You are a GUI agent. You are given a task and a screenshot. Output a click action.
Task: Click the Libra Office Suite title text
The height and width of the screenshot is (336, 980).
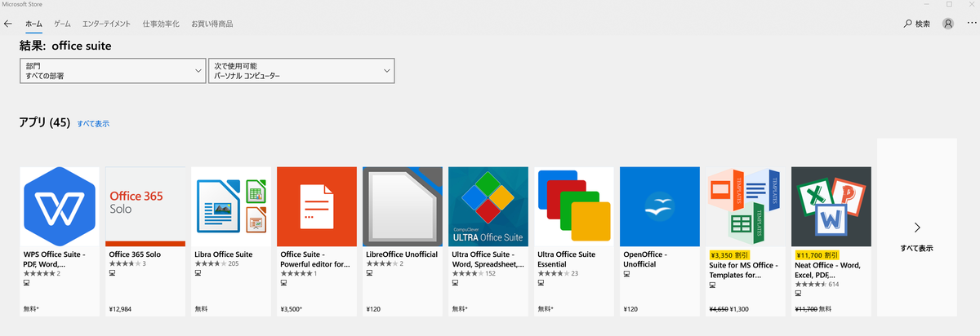224,254
